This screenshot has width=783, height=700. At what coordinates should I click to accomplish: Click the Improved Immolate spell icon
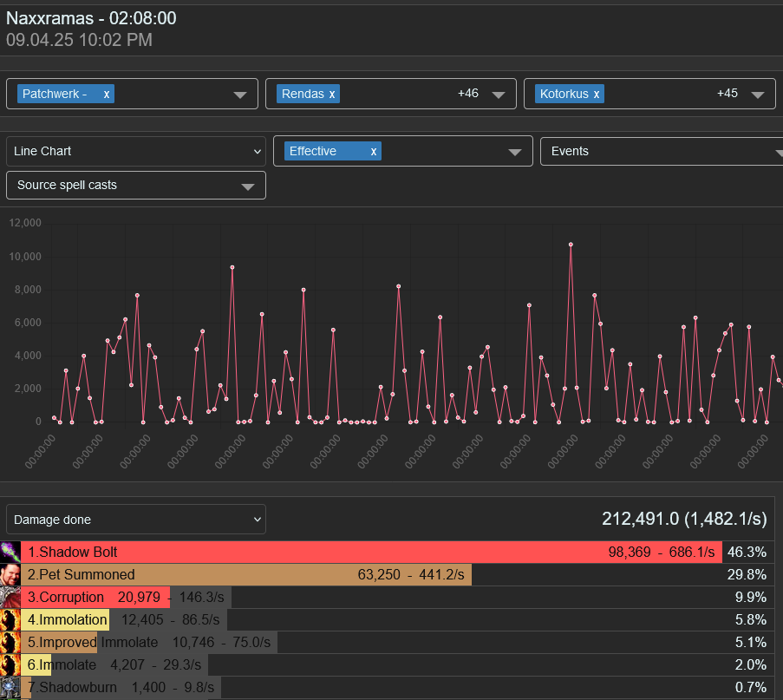(10, 642)
